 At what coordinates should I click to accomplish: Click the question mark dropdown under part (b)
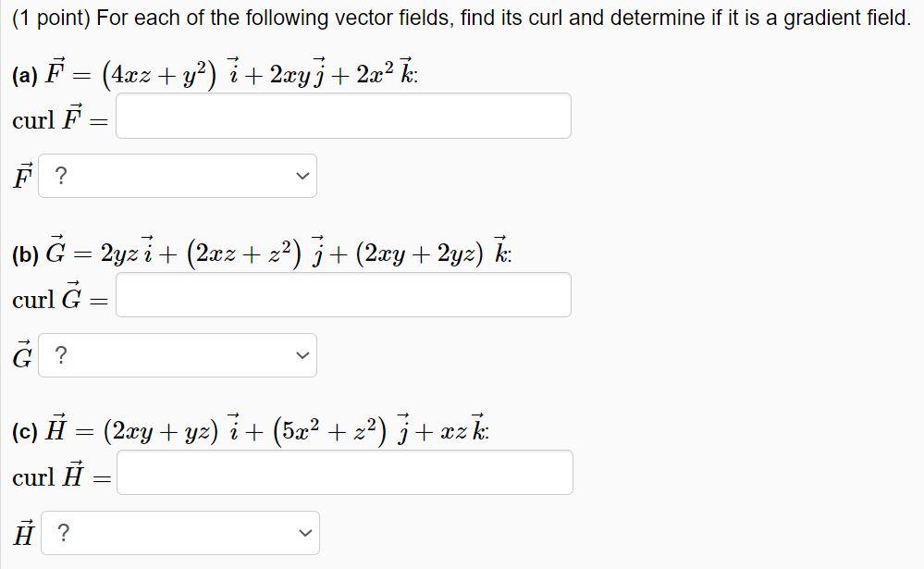176,354
